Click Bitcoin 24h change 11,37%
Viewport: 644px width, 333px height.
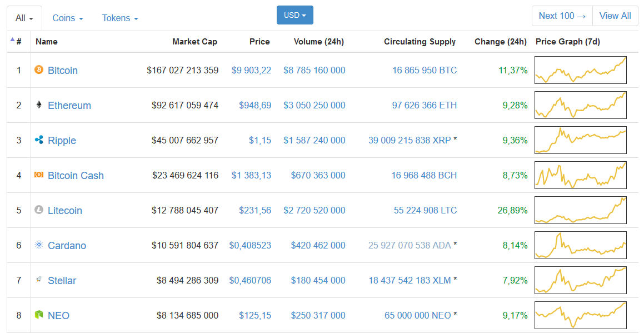[x=513, y=70]
